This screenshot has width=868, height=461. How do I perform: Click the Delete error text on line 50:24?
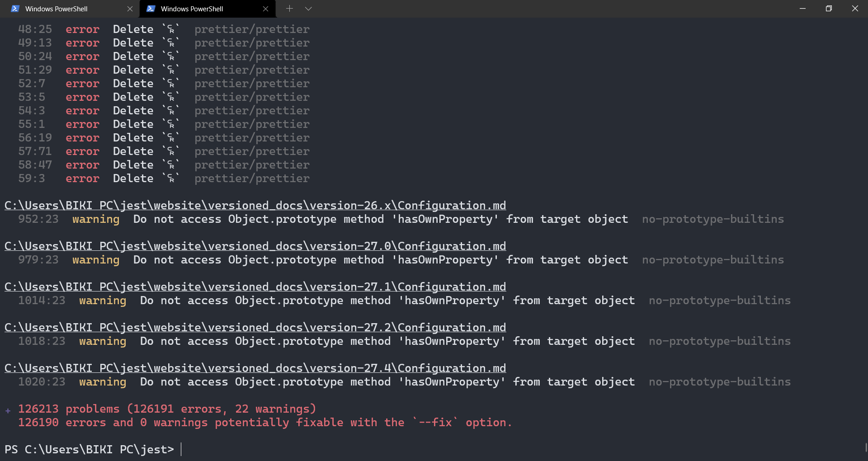coord(132,56)
